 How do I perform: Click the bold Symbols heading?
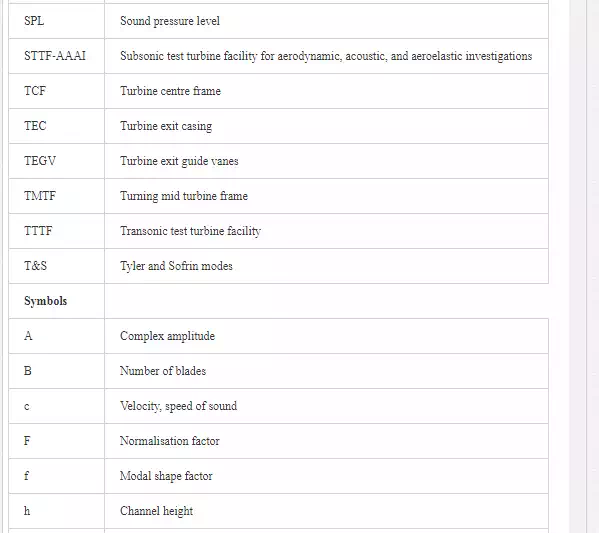(45, 301)
